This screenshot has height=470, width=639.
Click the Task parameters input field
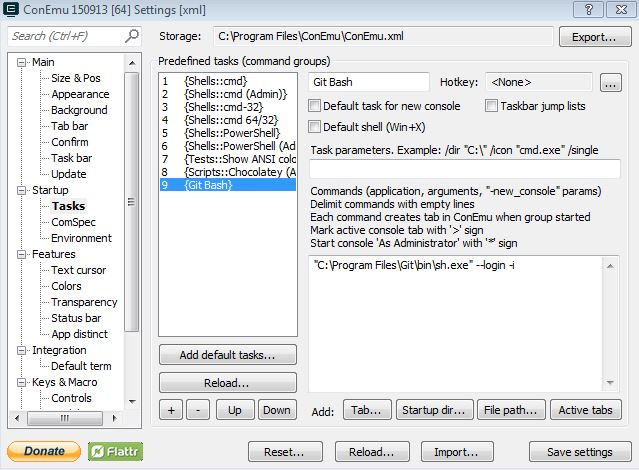(465, 169)
